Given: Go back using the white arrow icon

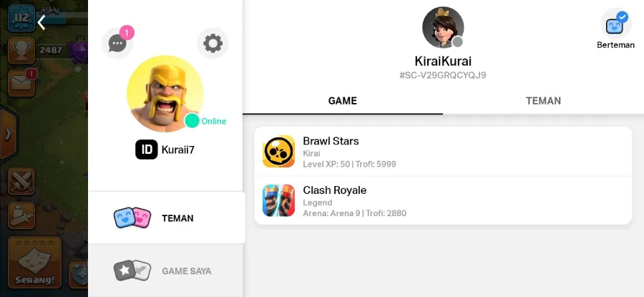Looking at the screenshot, I should (42, 23).
